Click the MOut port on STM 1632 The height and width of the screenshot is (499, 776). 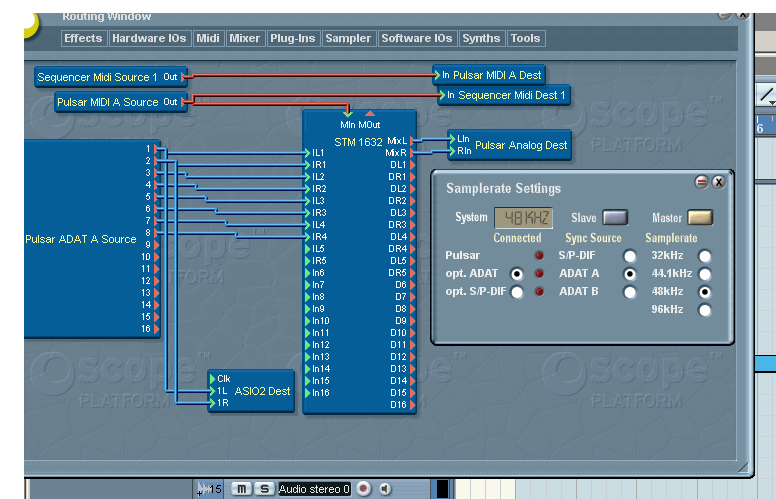coord(370,114)
